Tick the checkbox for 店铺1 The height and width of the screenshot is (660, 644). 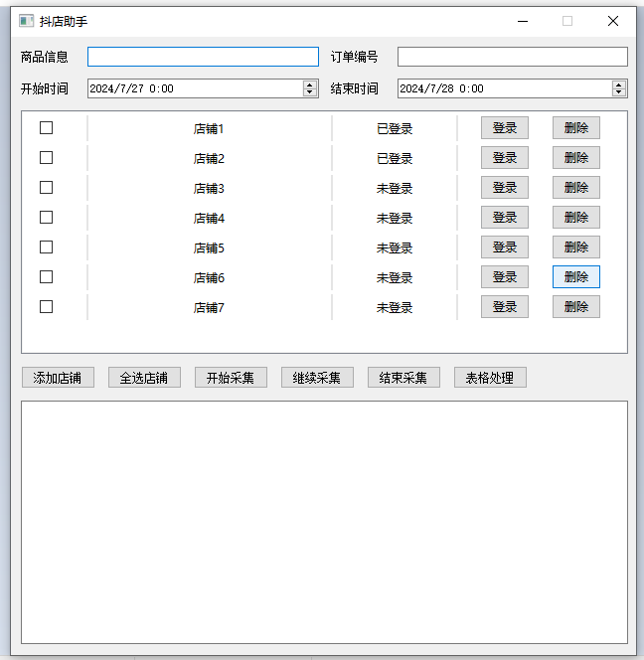[46, 127]
